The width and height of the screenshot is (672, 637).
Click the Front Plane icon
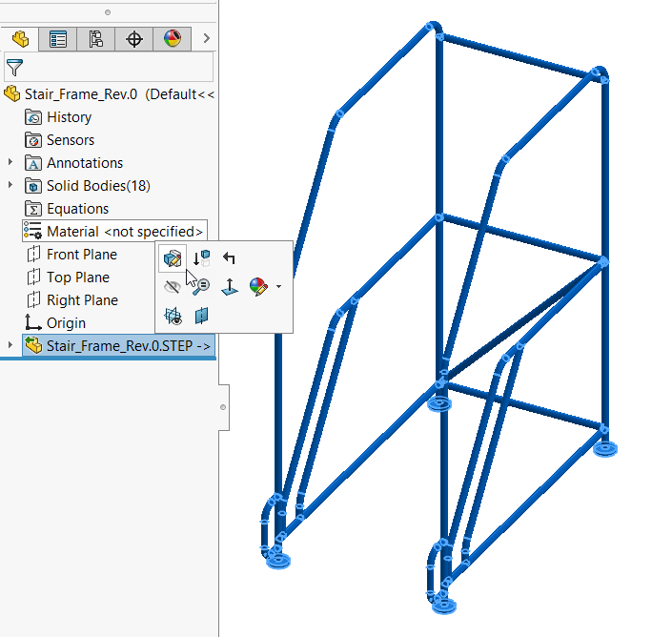point(33,255)
